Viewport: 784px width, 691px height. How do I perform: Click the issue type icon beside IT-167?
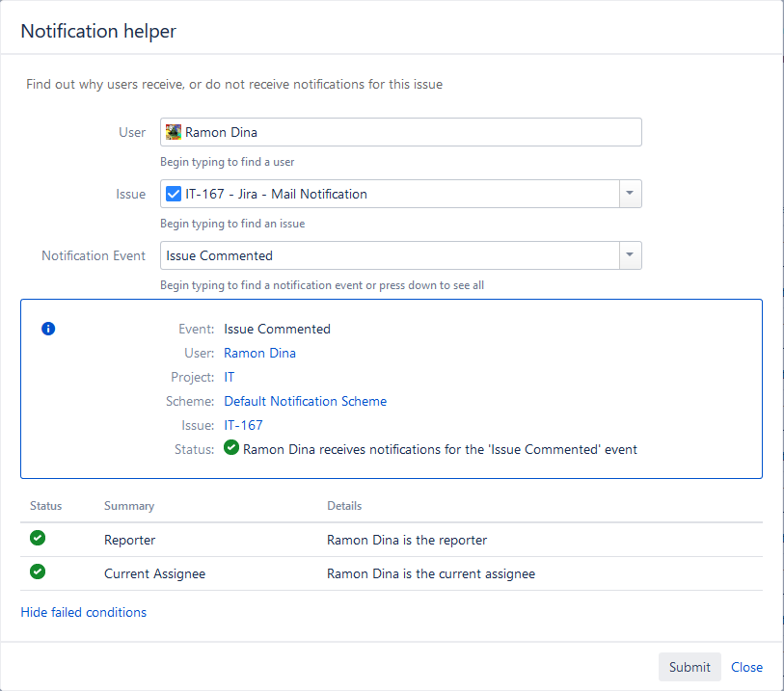[x=173, y=194]
